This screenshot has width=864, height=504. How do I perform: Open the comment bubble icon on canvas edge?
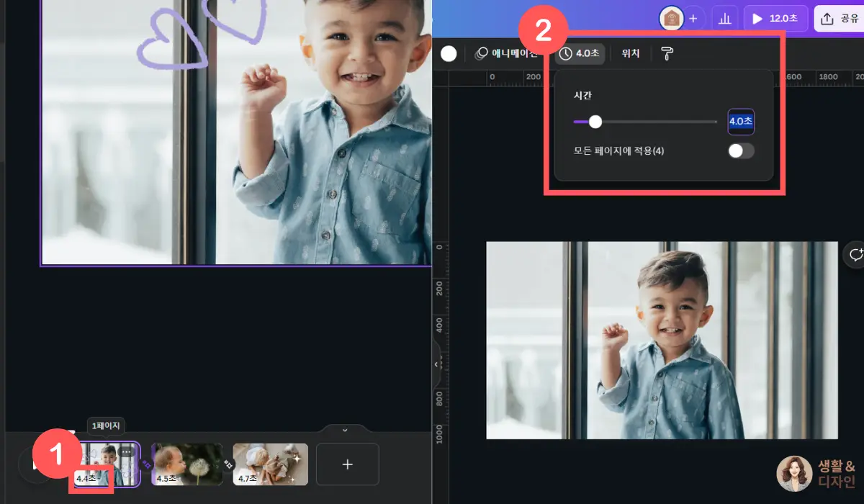(855, 255)
